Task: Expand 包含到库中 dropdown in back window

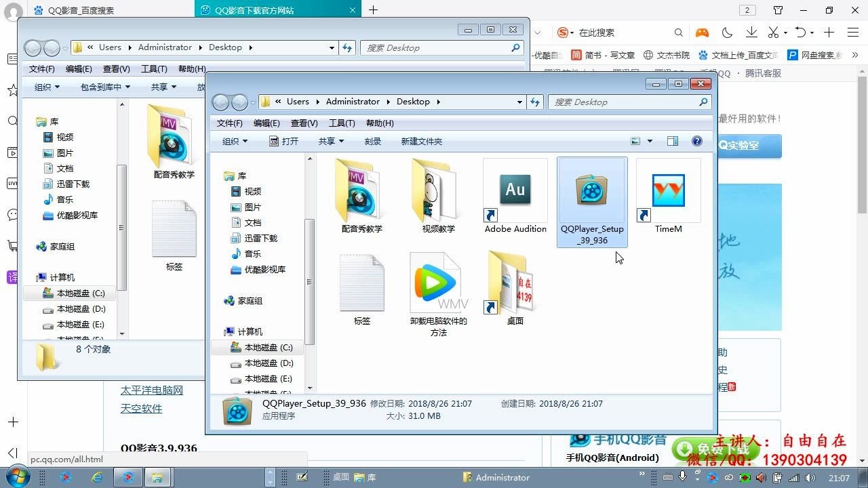Action: [105, 87]
